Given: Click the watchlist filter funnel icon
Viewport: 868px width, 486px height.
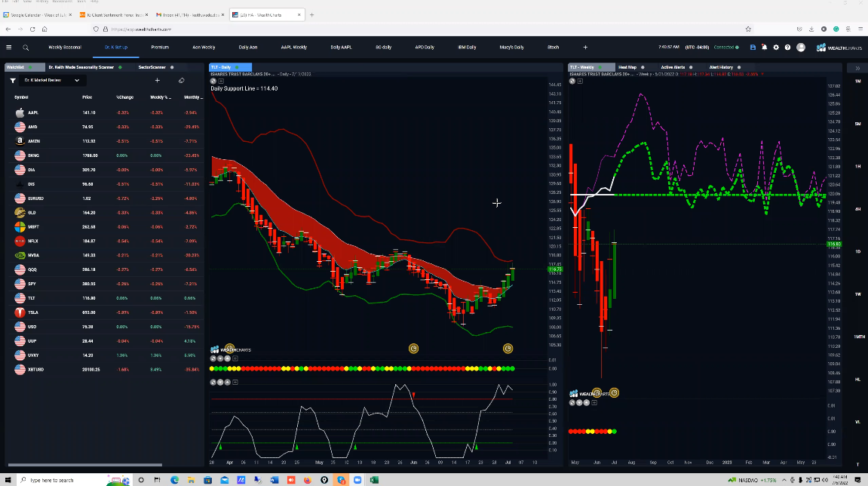Looking at the screenshot, I should tap(13, 80).
